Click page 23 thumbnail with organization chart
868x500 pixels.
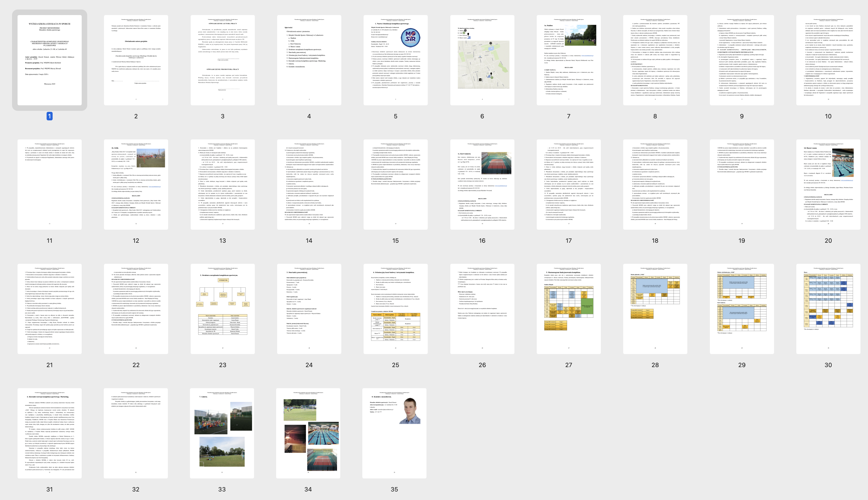pyautogui.click(x=222, y=309)
